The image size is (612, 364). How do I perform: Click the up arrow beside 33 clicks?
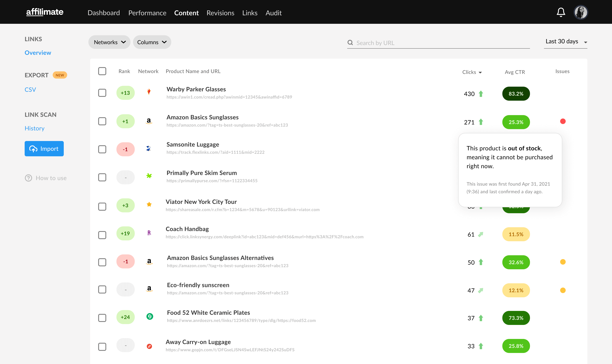[481, 346]
